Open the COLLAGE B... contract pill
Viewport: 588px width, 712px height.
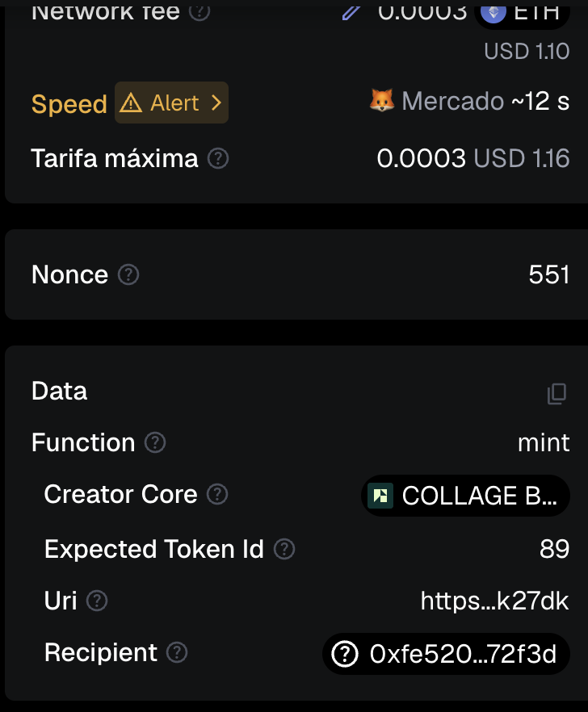pos(465,495)
